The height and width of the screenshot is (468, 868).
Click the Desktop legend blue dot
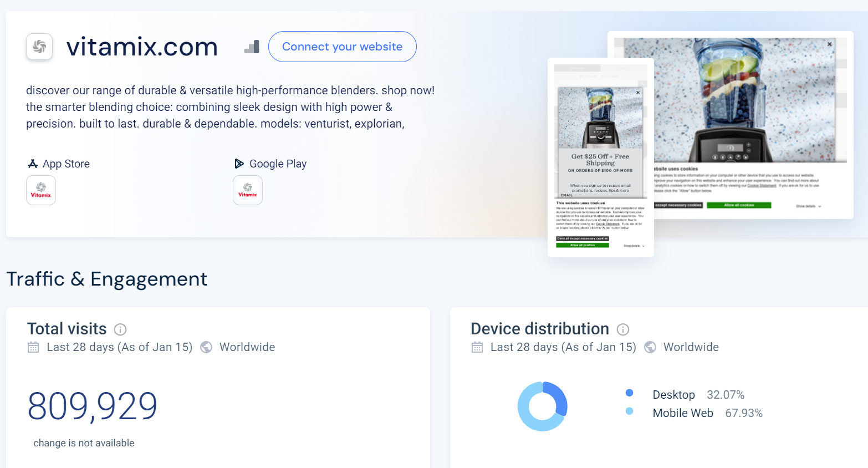[629, 393]
